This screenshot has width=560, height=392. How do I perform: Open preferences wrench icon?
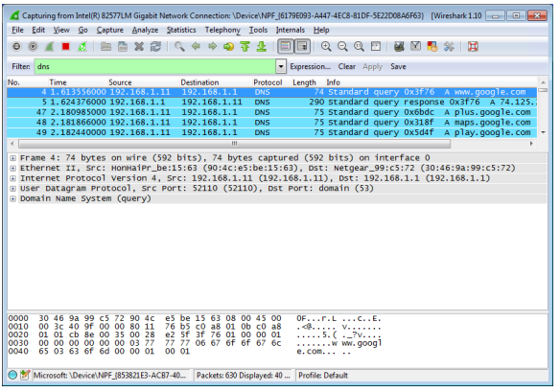pos(449,47)
